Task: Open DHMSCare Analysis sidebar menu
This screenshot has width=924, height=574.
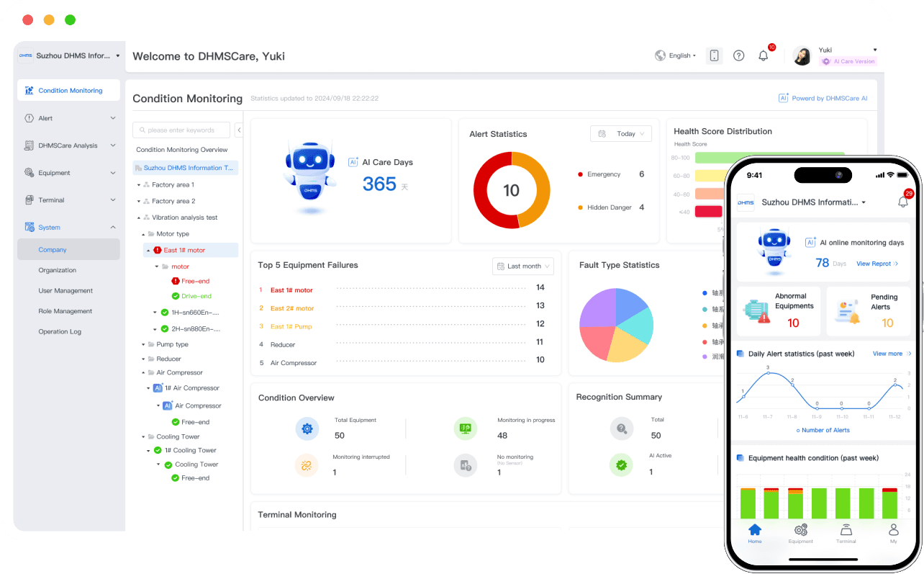Action: (69, 145)
